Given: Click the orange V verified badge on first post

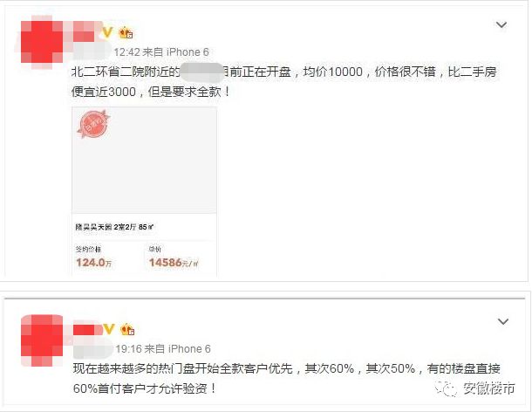Looking at the screenshot, I should point(107,32).
